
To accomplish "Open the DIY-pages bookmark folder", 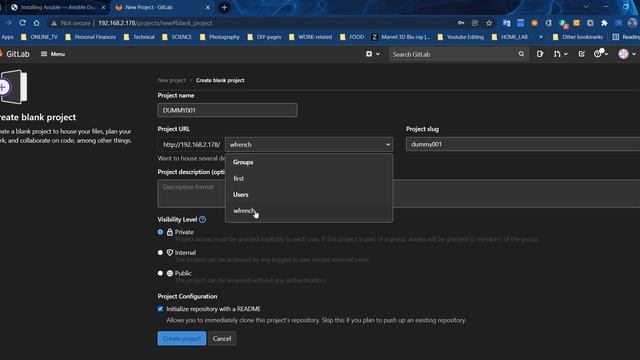I will pos(264,37).
